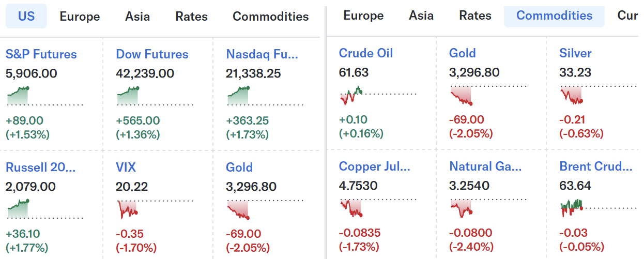
Task: Open the S&P Futures link
Action: tap(41, 54)
